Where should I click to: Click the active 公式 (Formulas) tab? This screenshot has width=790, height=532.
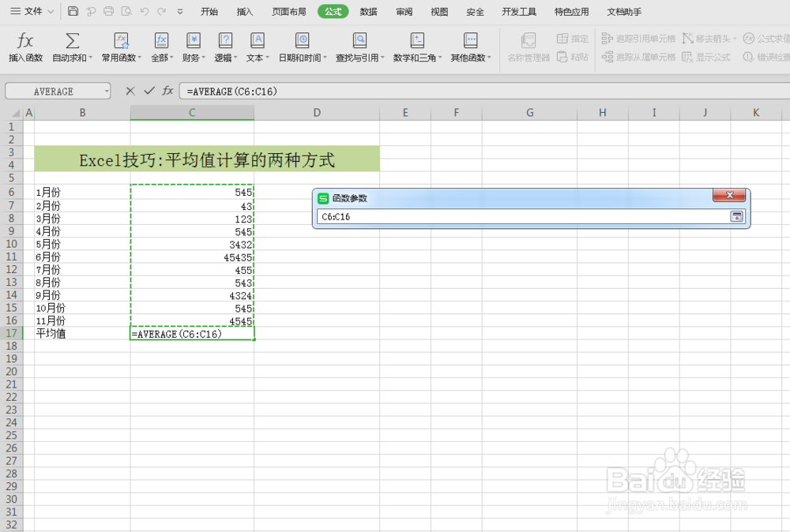tap(333, 11)
